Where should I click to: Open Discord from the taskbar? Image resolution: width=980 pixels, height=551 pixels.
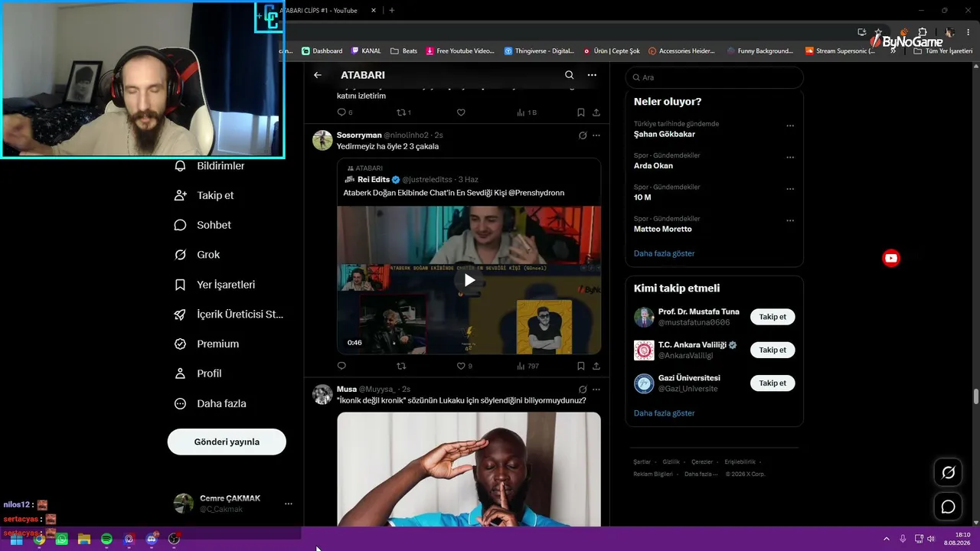152,539
